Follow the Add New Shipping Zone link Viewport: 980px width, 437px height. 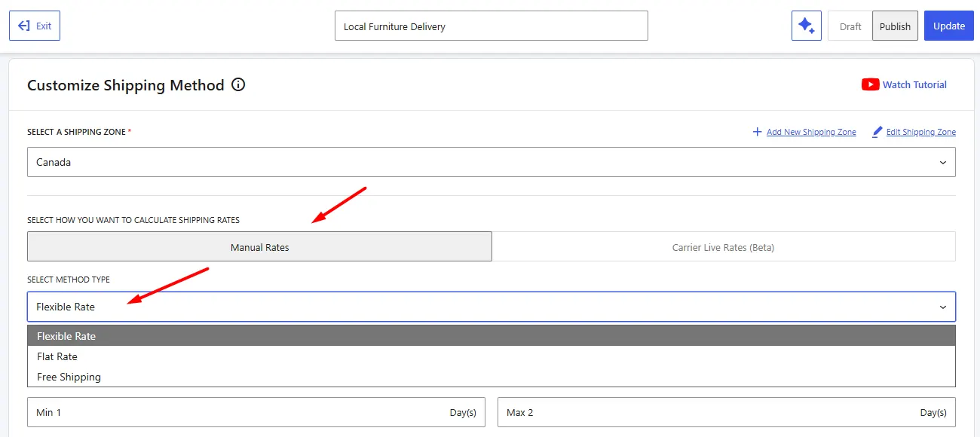(811, 132)
